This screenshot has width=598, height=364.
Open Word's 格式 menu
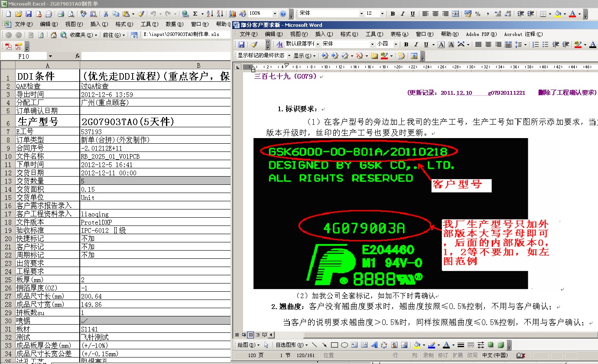click(349, 34)
